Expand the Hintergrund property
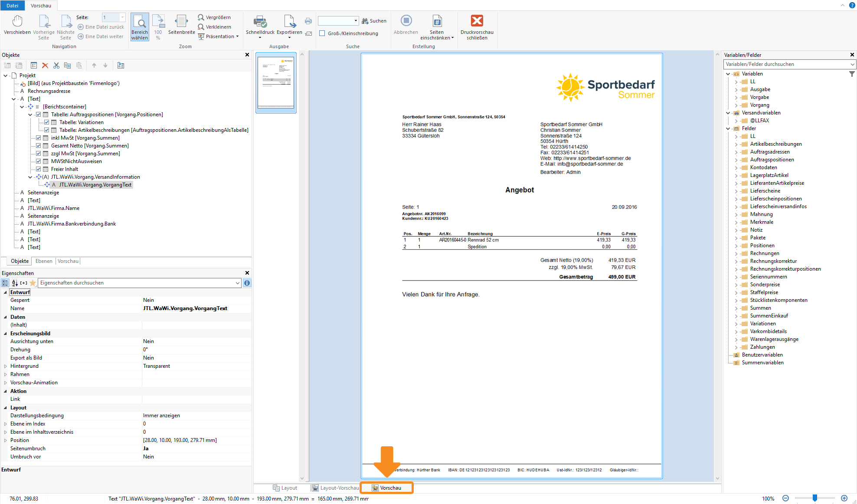Viewport: 857px width, 504px height. [x=6, y=366]
